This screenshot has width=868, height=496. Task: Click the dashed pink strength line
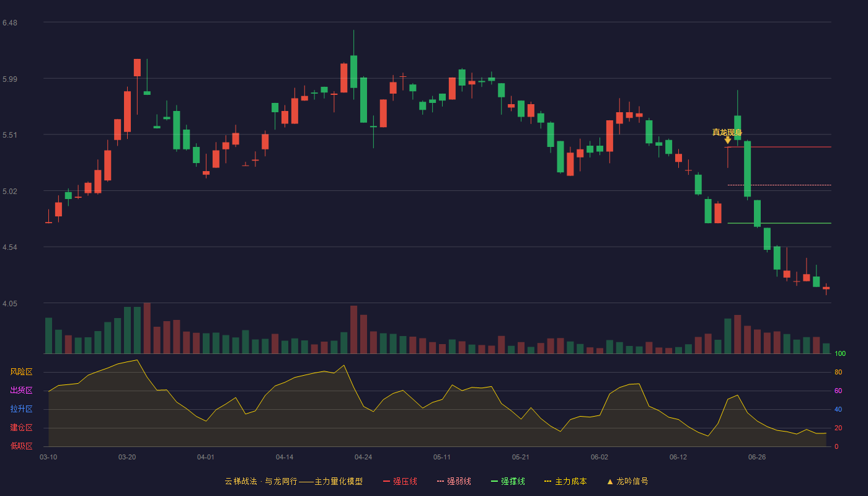tap(779, 185)
